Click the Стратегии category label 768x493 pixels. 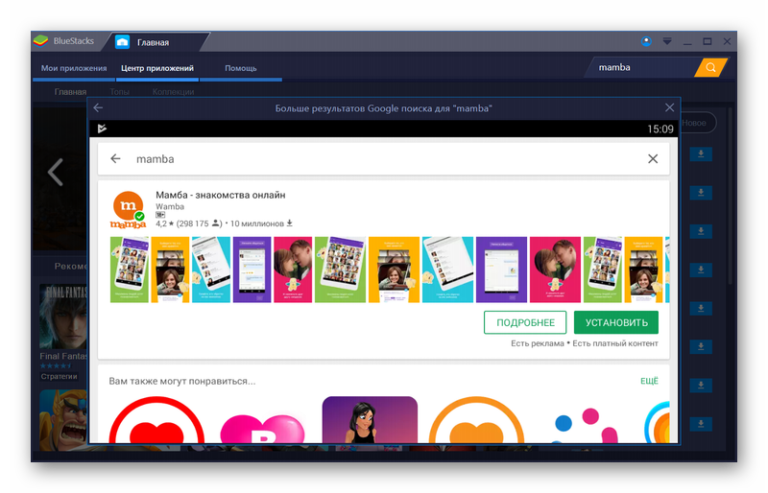click(x=59, y=376)
